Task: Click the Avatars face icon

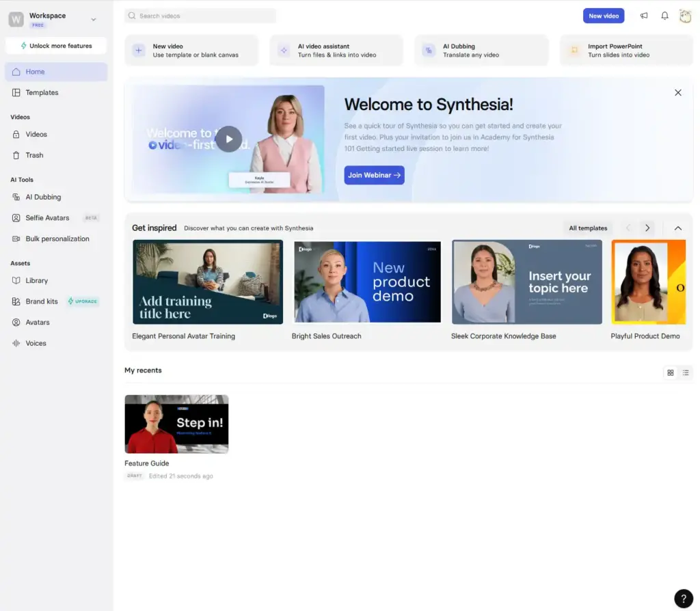Action: coord(16,322)
